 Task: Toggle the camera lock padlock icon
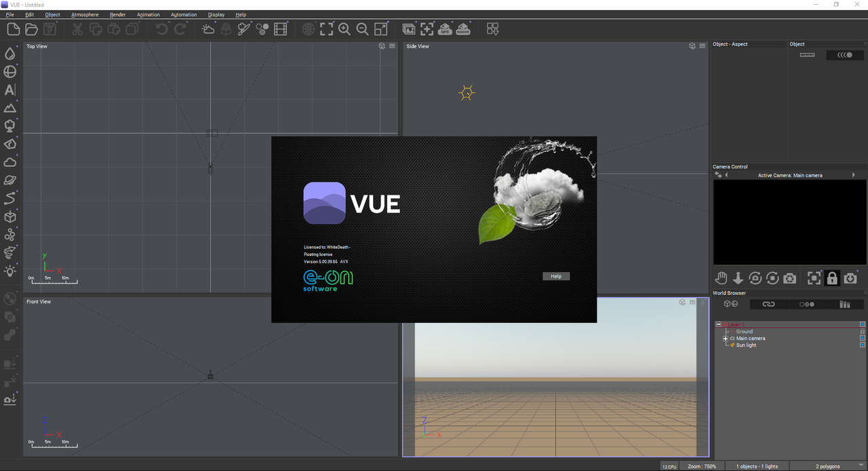tap(832, 278)
